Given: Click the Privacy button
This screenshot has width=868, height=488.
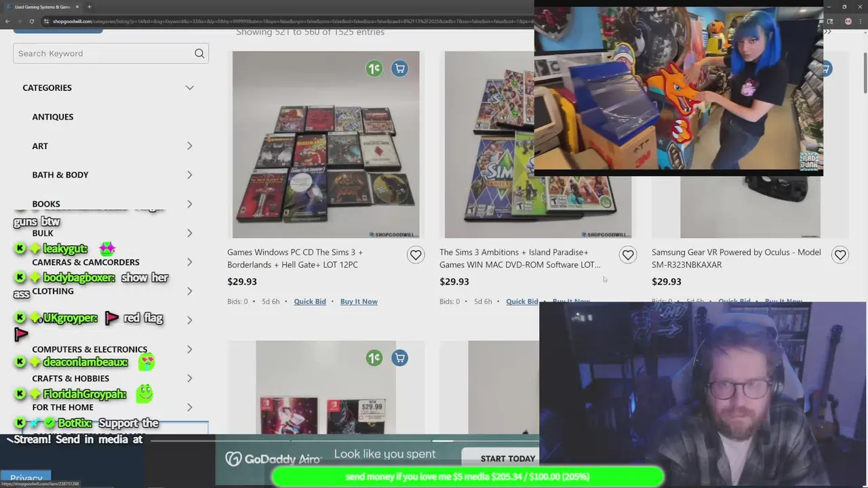Looking at the screenshot, I should [26, 479].
